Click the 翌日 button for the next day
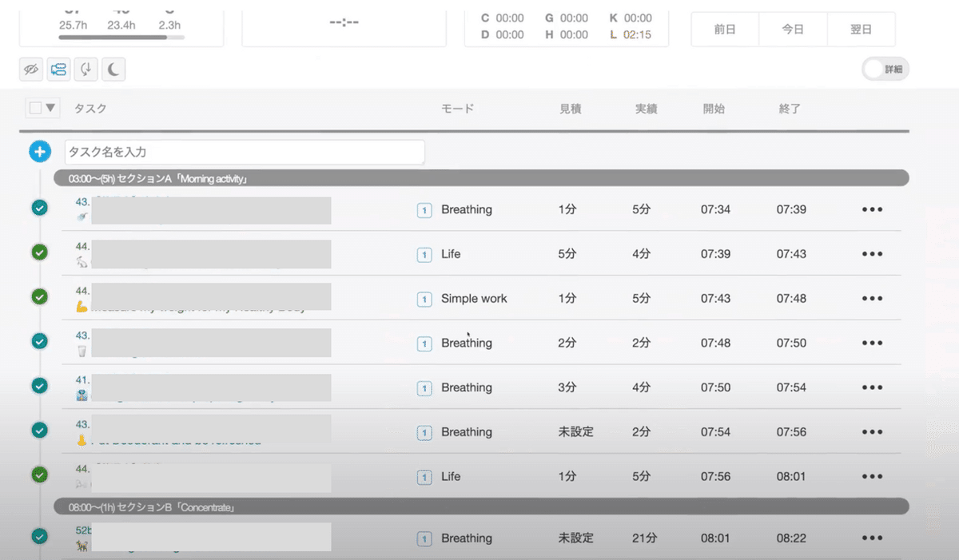959x560 pixels. click(x=862, y=29)
